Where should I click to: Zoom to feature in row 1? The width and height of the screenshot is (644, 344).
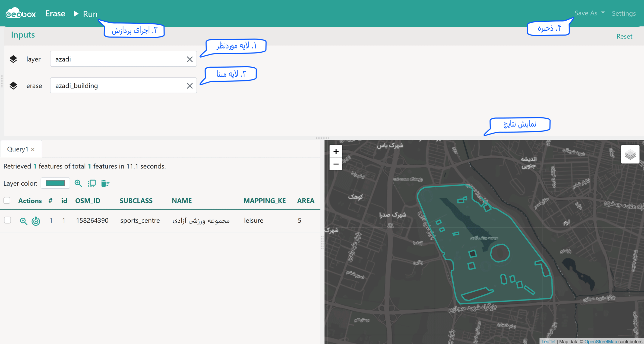coord(23,221)
